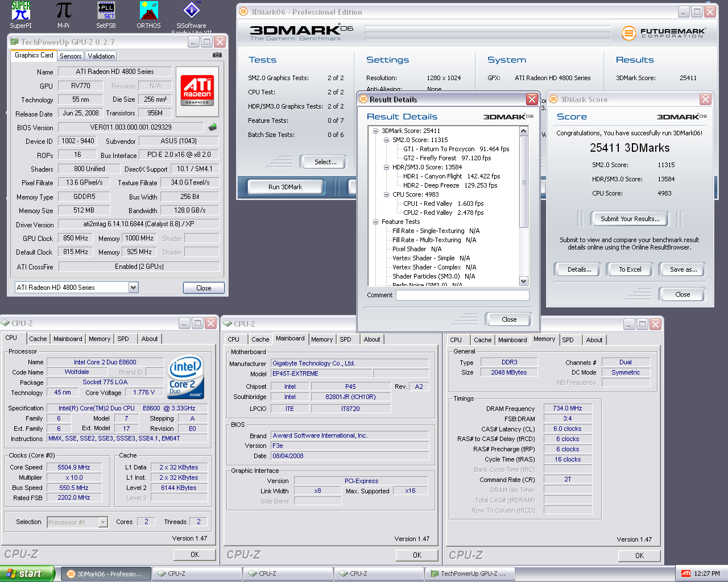Open CPU tab in right CPU-Z window
Viewport: 728px width, 582px height.
point(456,340)
